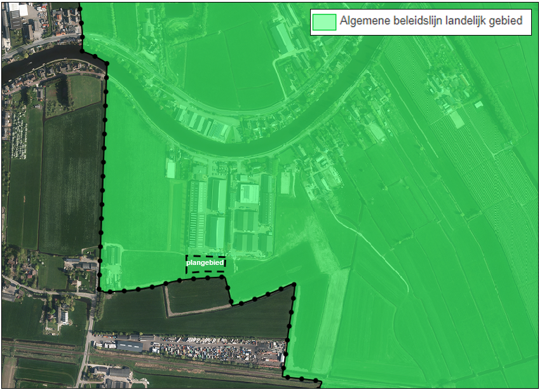Click the green legend color swatch
Screen dimensions: 542x392
[x=324, y=22]
